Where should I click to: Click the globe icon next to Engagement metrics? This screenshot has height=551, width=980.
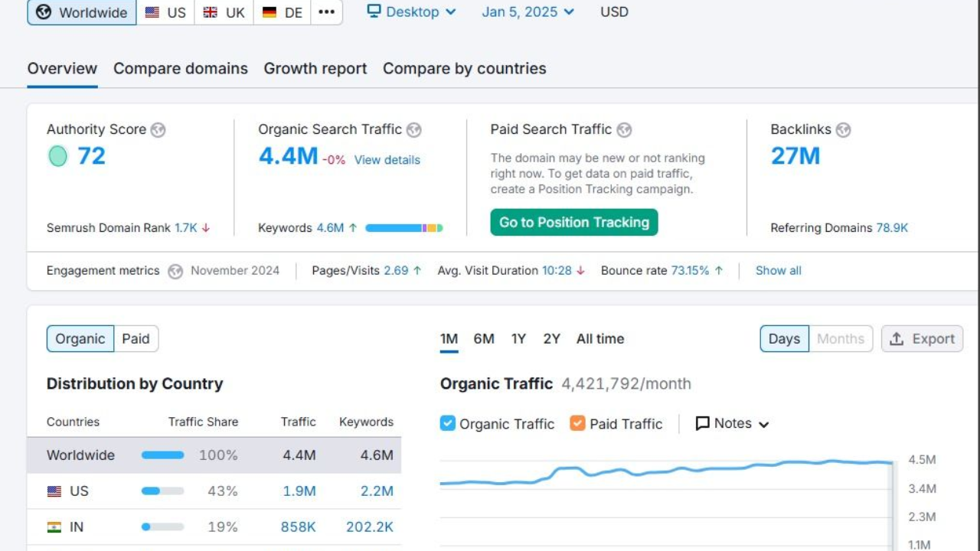point(175,271)
